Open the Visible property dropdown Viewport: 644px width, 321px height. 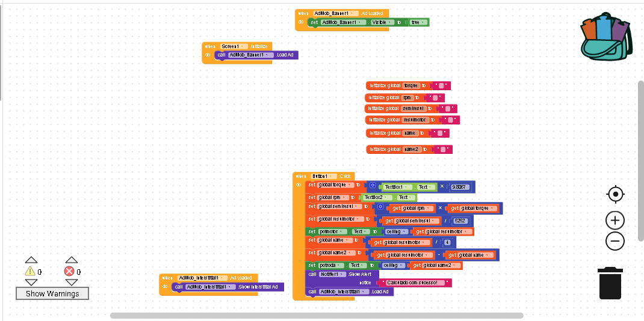(x=382, y=22)
